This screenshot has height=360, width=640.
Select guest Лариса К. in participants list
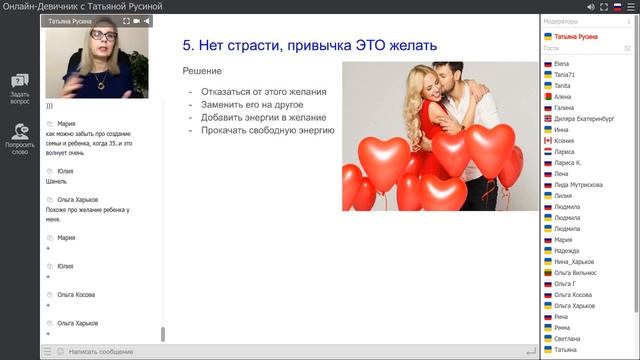(x=567, y=163)
